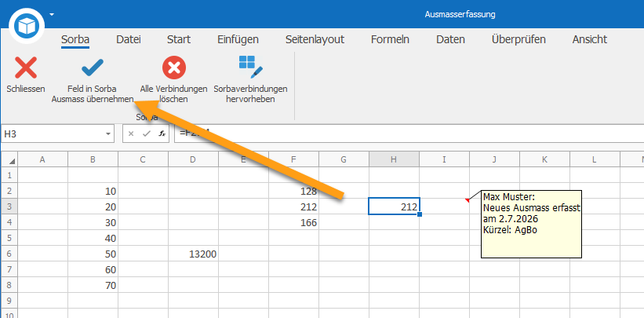Select the Sorba ribbon tab
Viewport: 644px width, 318px height.
coord(75,40)
